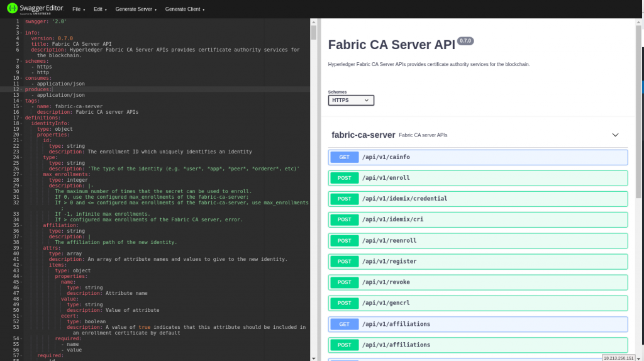Expand the /api/v1/idemix/credential path text
The height and width of the screenshot is (361, 644).
coord(404,199)
